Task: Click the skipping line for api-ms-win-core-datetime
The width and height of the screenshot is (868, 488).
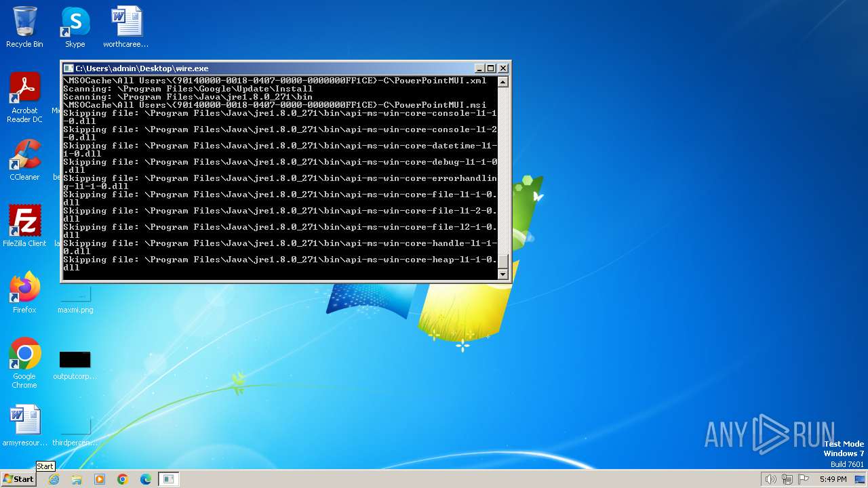Action: tap(280, 150)
